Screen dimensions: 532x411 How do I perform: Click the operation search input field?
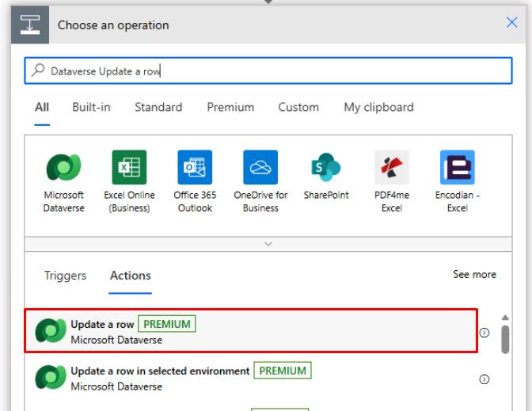(x=268, y=70)
